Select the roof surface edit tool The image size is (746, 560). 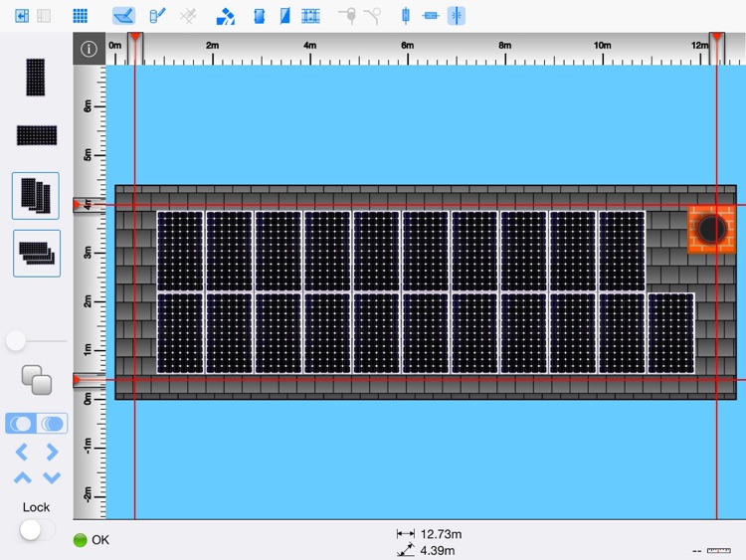[x=123, y=16]
